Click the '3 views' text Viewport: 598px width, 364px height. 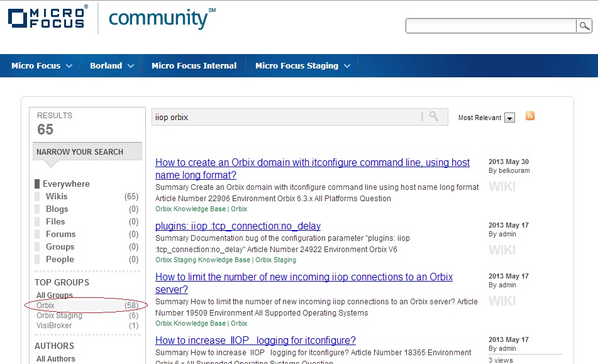(x=501, y=360)
